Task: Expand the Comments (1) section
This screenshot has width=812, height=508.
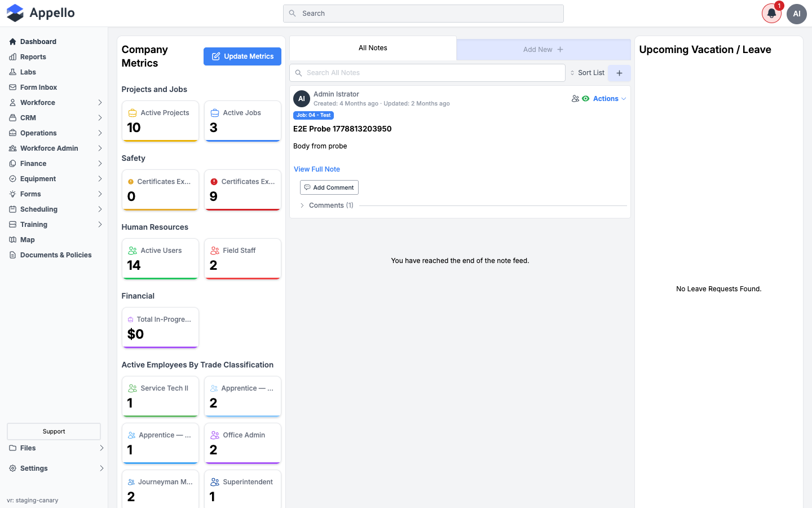Action: point(326,205)
